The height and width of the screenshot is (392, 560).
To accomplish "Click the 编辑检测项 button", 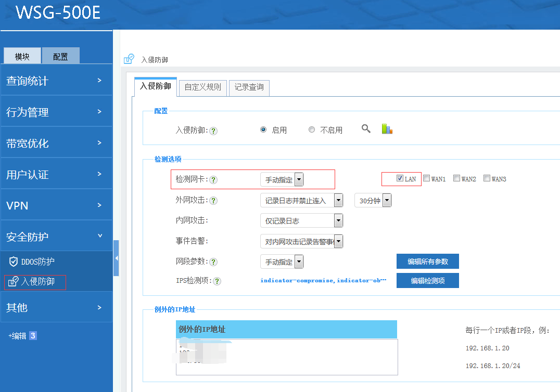I will (427, 281).
